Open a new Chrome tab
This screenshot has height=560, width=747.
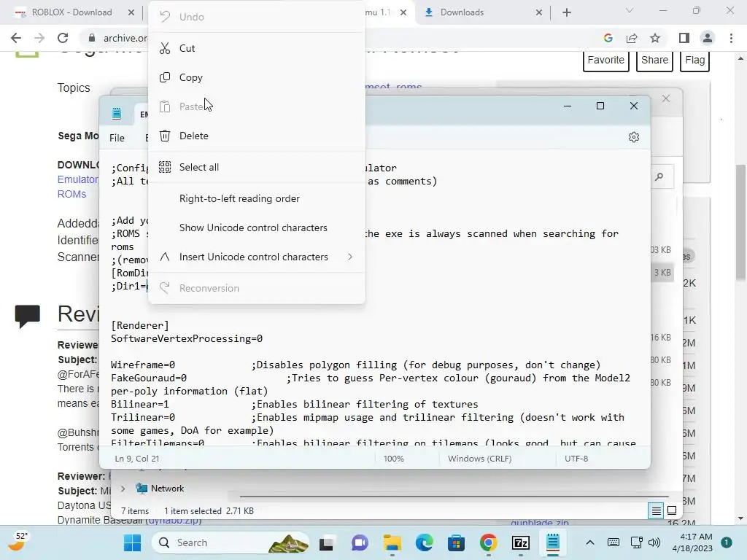tap(566, 12)
